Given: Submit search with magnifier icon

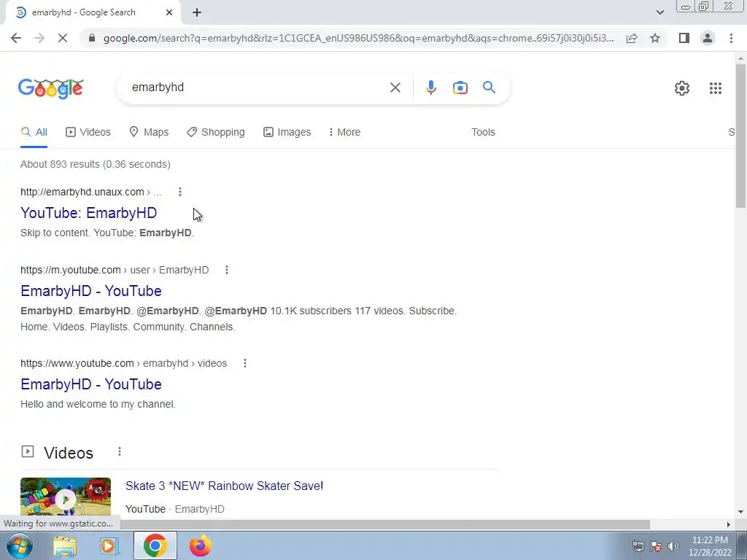Looking at the screenshot, I should click(x=489, y=87).
